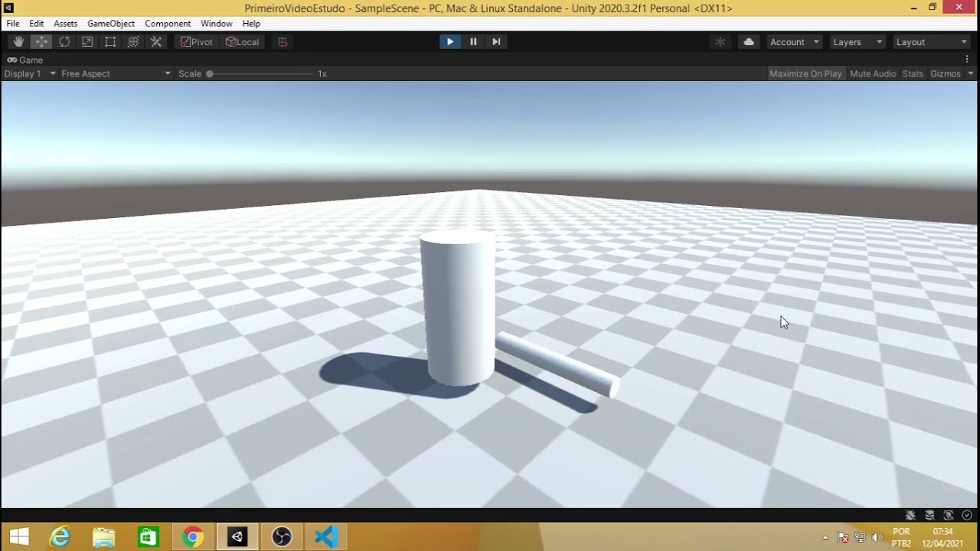Viewport: 980px width, 551px height.
Task: Open Unity Services cloud icon
Action: click(749, 42)
